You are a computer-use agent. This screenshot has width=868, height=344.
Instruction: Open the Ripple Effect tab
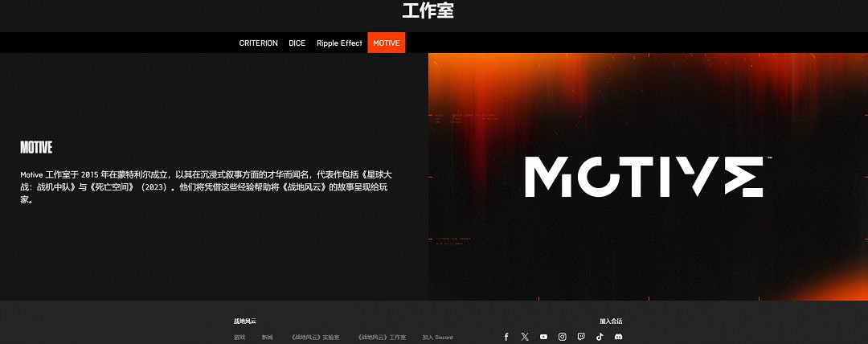[339, 43]
